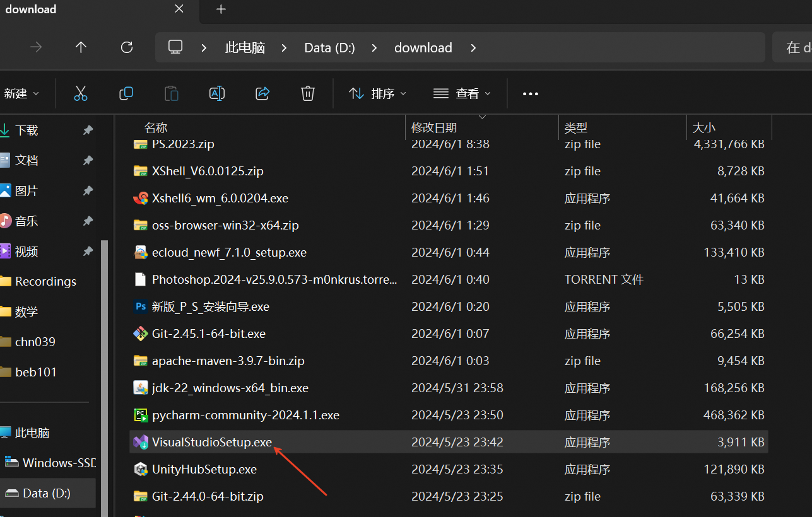The height and width of the screenshot is (517, 812).
Task: Click the Git-2.45.1-64-bit.exe icon
Action: pyautogui.click(x=140, y=334)
